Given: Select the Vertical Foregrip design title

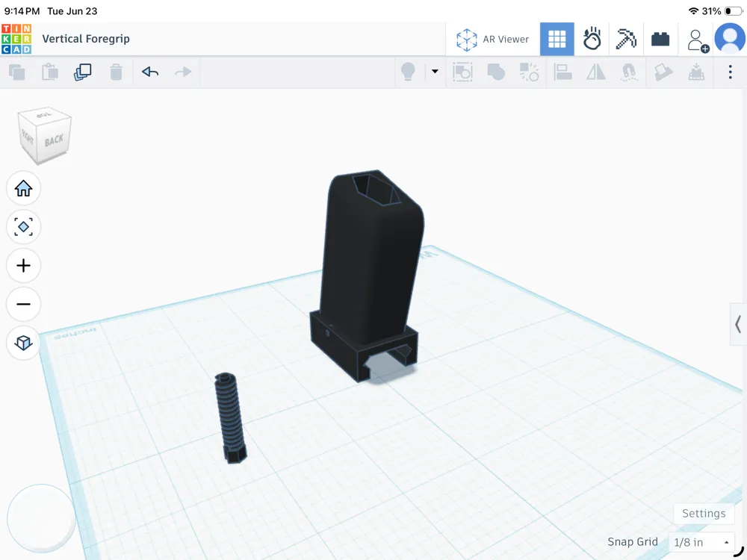Looking at the screenshot, I should tap(86, 39).
